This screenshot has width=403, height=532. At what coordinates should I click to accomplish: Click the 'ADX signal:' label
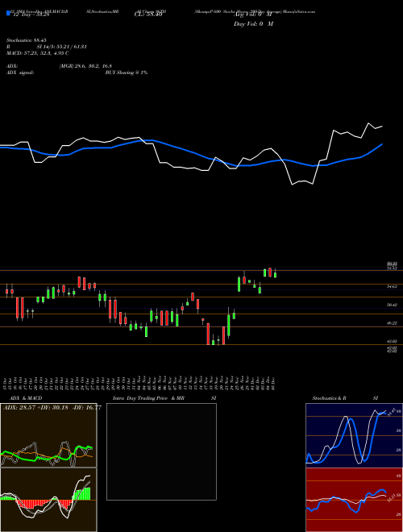tap(19, 73)
